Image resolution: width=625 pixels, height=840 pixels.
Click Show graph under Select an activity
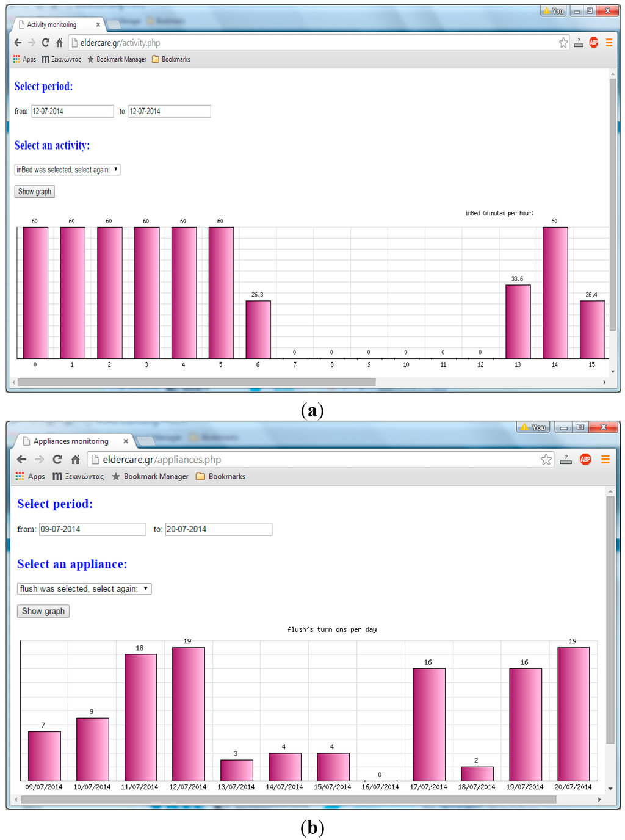(x=35, y=192)
